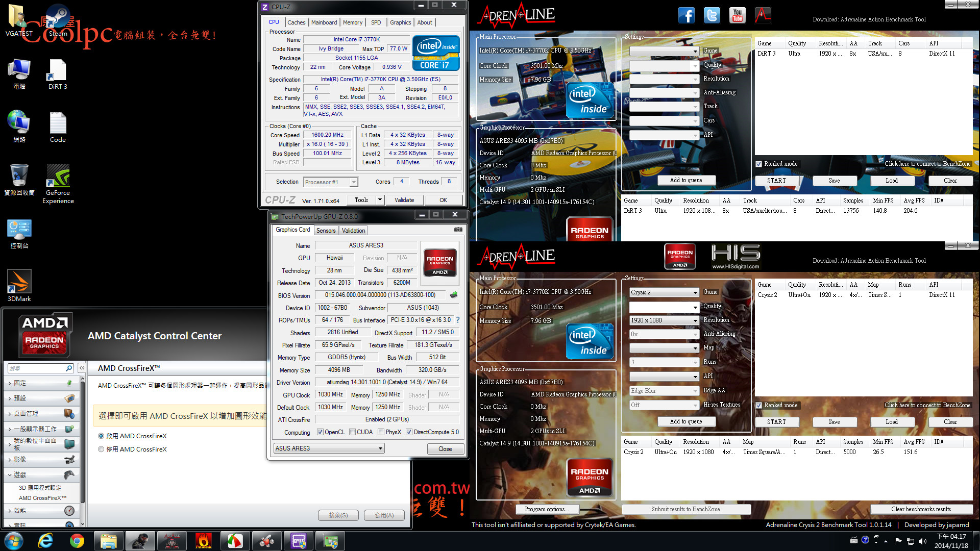Switch to the Mainboard tab in CPU-Z
This screenshot has height=551, width=980.
tap(324, 22)
